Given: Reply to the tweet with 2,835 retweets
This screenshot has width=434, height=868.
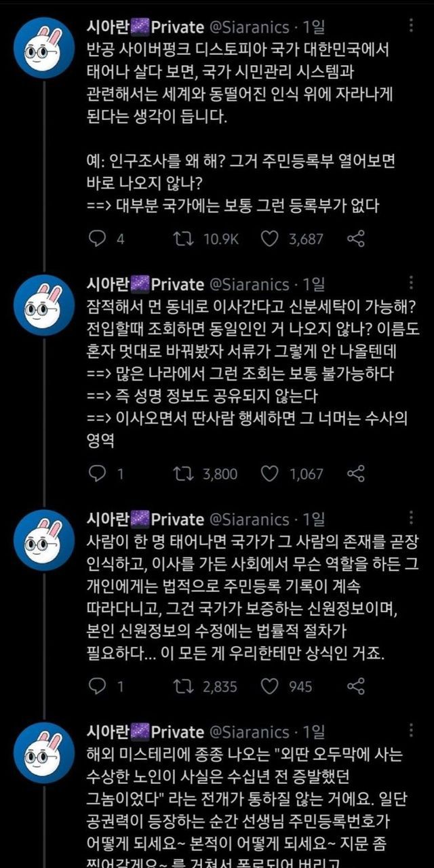Looking at the screenshot, I should pos(98,686).
